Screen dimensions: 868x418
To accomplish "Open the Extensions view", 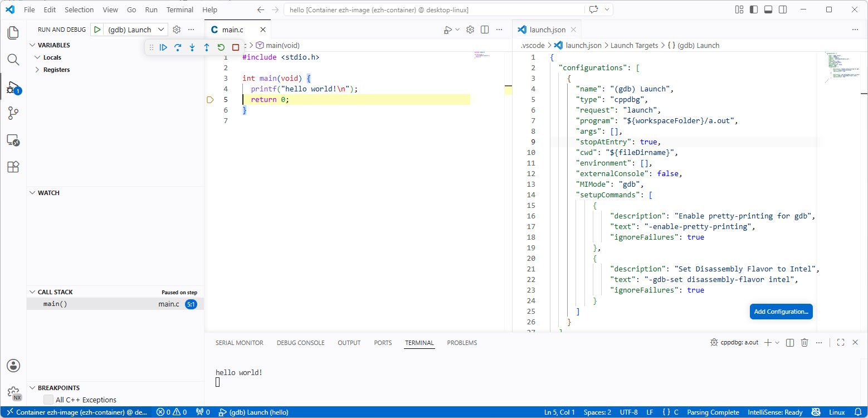I will coord(13,167).
